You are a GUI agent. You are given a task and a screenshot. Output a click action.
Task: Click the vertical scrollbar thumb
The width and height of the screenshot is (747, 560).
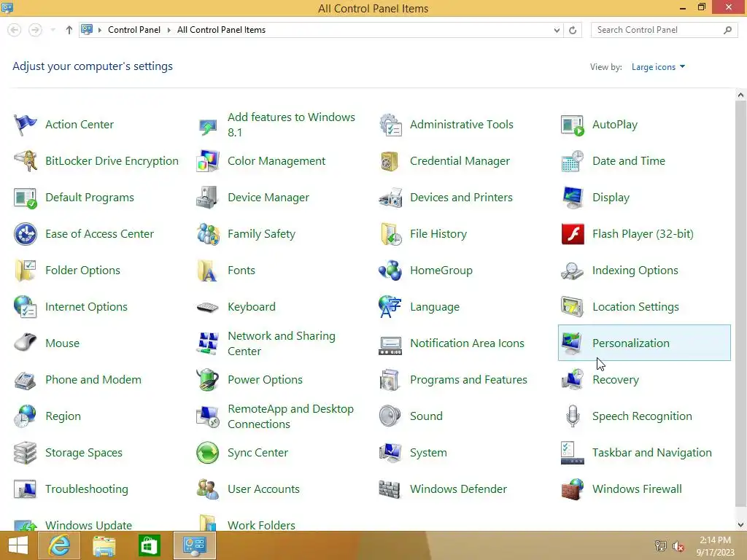[740, 304]
